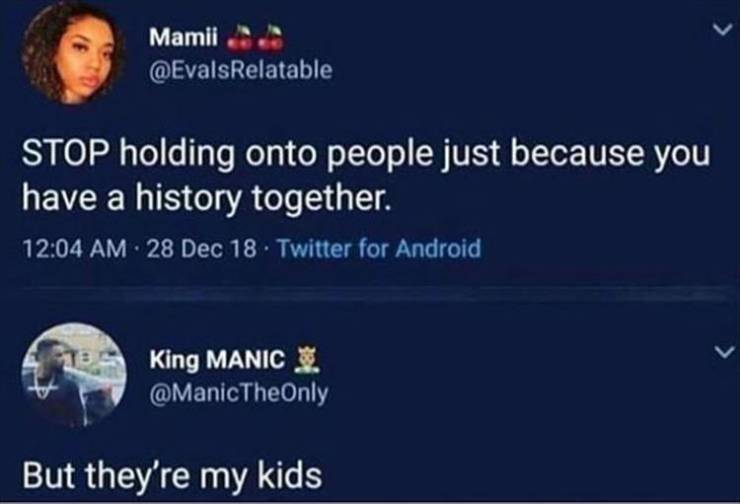Image resolution: width=740 pixels, height=504 pixels.
Task: Open the @EvalsRelatable handle link
Action: (x=237, y=69)
